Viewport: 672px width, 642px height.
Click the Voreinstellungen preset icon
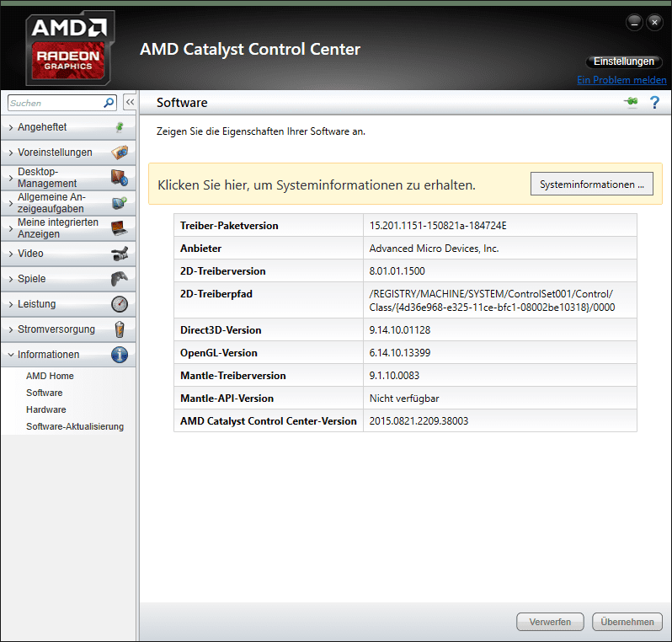pyautogui.click(x=120, y=152)
